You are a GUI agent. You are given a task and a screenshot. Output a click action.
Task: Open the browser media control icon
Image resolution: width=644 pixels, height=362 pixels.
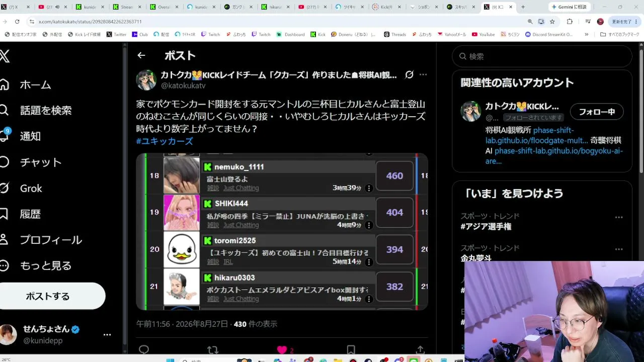pyautogui.click(x=588, y=22)
